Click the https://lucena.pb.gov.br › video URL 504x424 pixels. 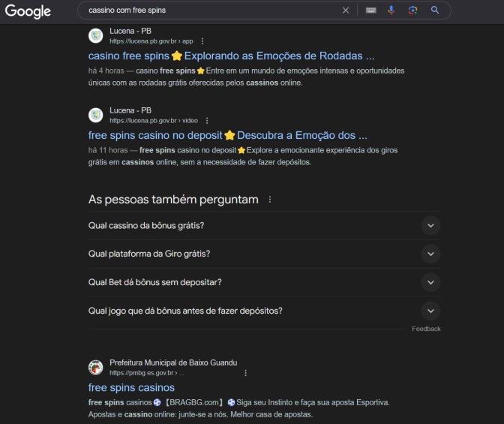154,121
